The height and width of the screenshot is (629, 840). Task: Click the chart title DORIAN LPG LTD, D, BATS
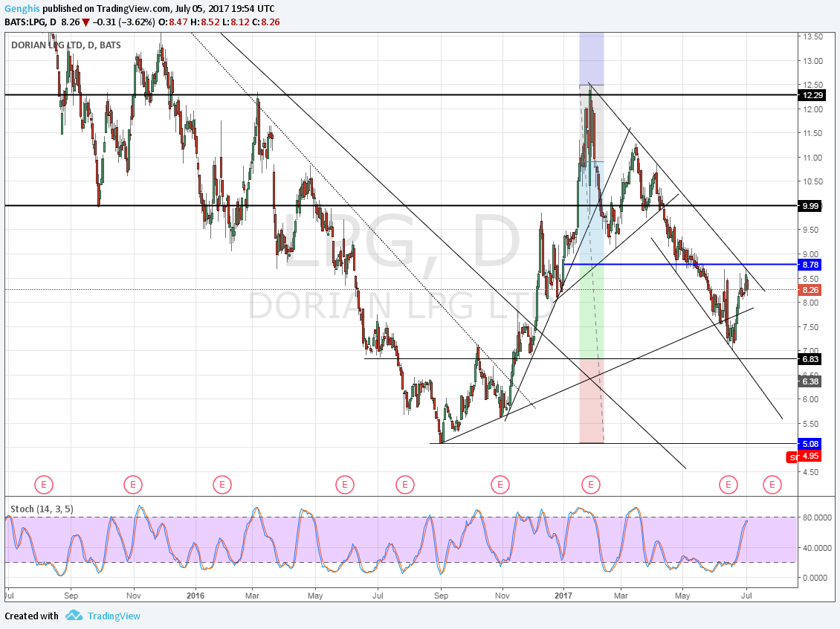66,45
